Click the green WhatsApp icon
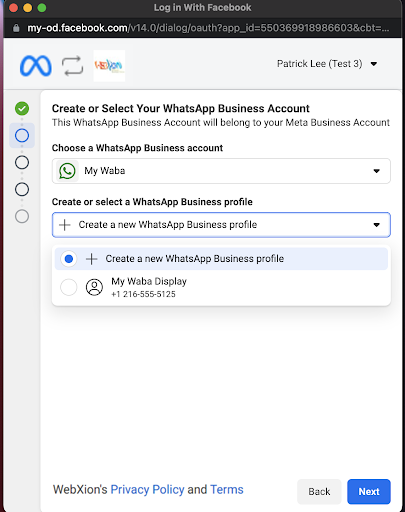 pos(67,171)
